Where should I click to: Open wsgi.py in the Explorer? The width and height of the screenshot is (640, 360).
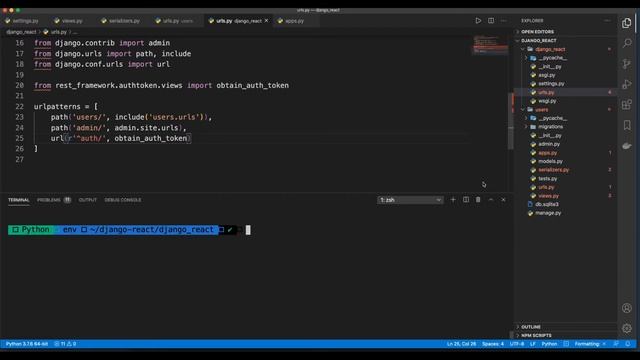pos(547,101)
